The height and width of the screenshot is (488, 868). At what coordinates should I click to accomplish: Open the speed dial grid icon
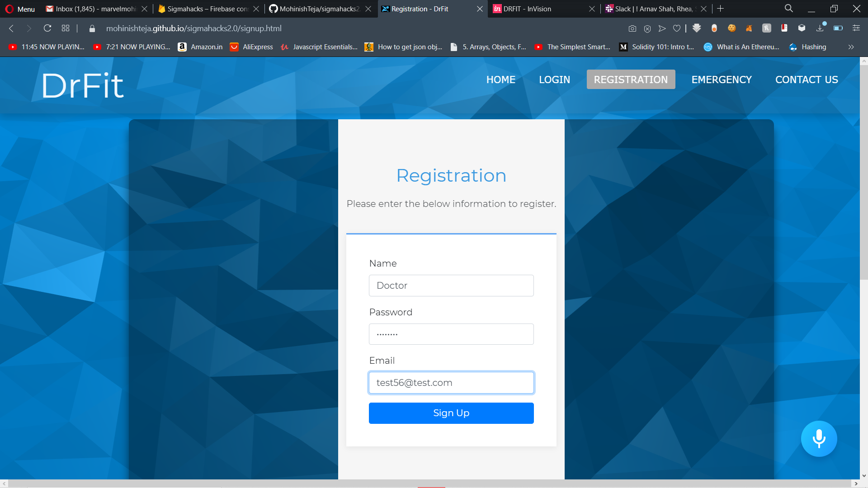point(66,28)
